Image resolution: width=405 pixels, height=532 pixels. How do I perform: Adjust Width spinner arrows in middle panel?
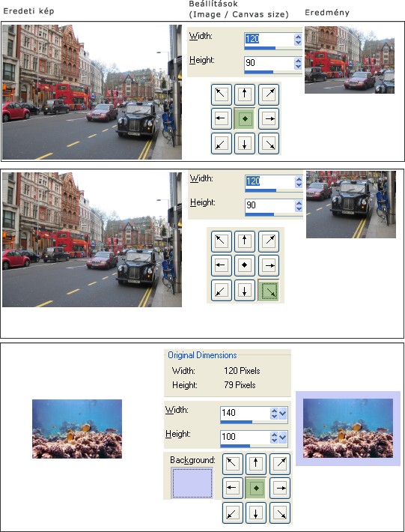299,182
